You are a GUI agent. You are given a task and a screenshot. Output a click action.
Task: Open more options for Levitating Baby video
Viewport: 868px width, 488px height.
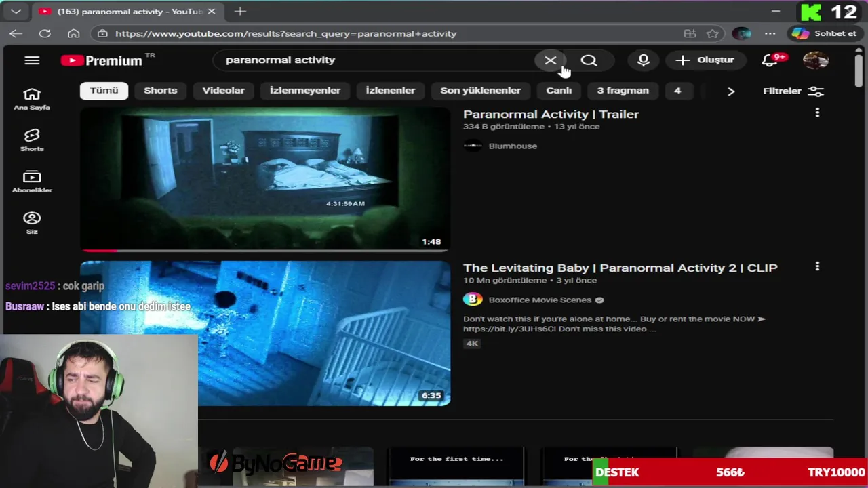click(817, 267)
